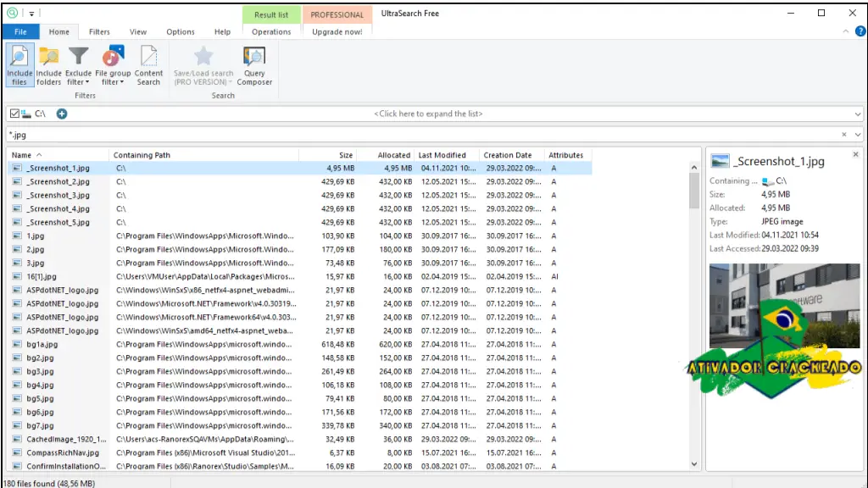Close the _Screenshot_1.jpg preview panel
Image resolution: width=868 pixels, height=488 pixels.
pyautogui.click(x=855, y=154)
